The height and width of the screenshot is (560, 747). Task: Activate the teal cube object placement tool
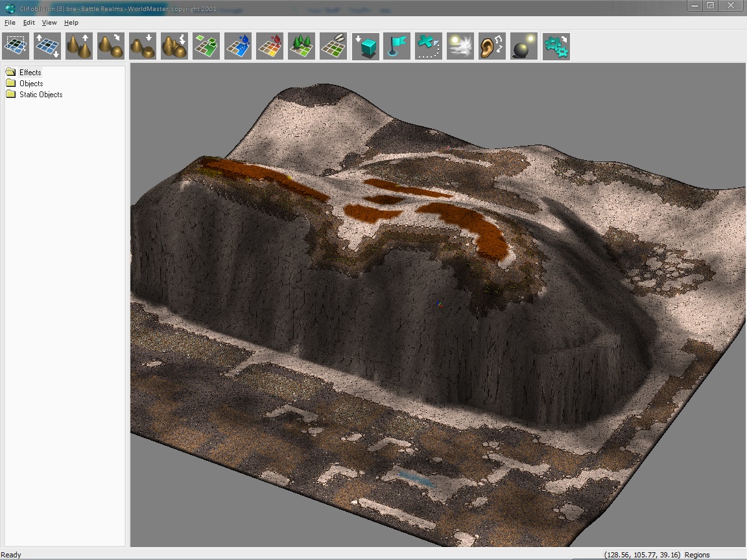point(366,46)
